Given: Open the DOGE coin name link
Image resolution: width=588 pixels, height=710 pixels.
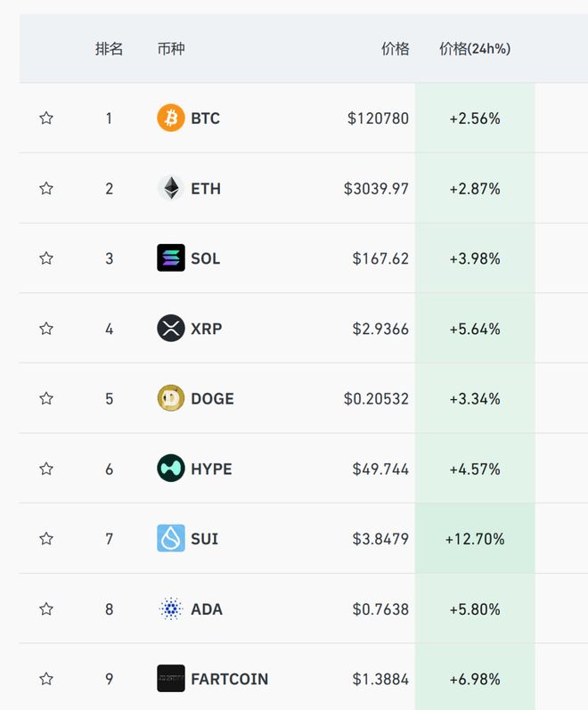Looking at the screenshot, I should 212,398.
